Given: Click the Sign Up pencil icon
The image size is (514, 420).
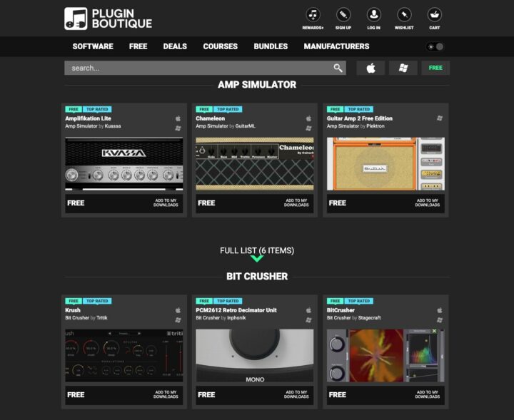Looking at the screenshot, I should 343,15.
